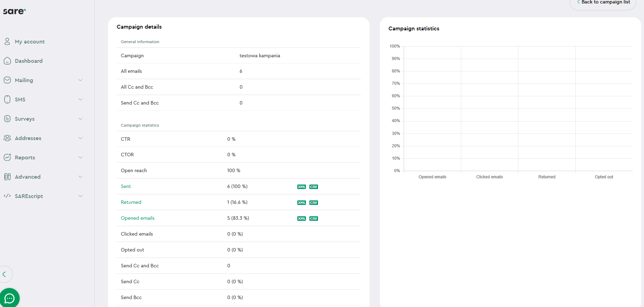This screenshot has height=307, width=644.
Task: Expand the Addresses menu chevron
Action: point(80,138)
